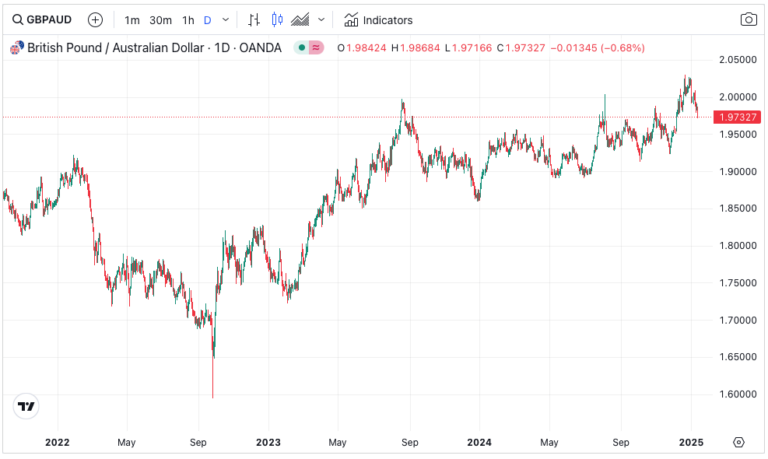Take a chart snapshot with camera icon
The image size is (768, 459).
tap(748, 20)
